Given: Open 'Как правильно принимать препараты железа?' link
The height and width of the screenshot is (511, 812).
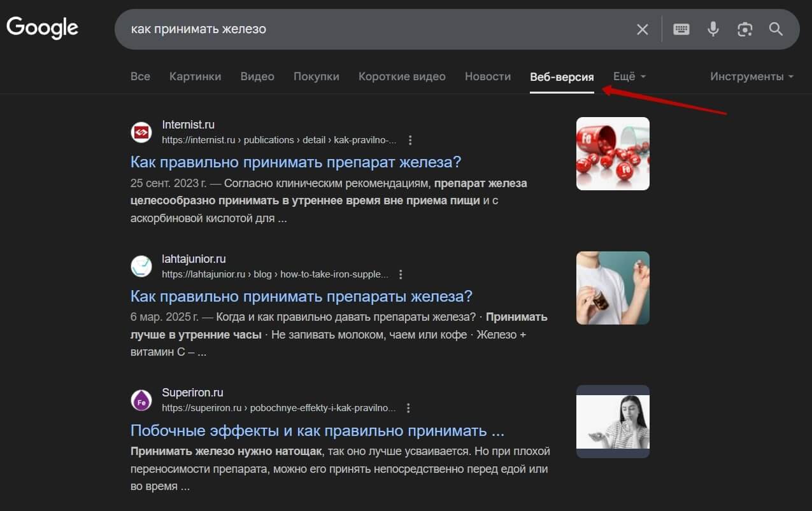Looking at the screenshot, I should pos(301,296).
